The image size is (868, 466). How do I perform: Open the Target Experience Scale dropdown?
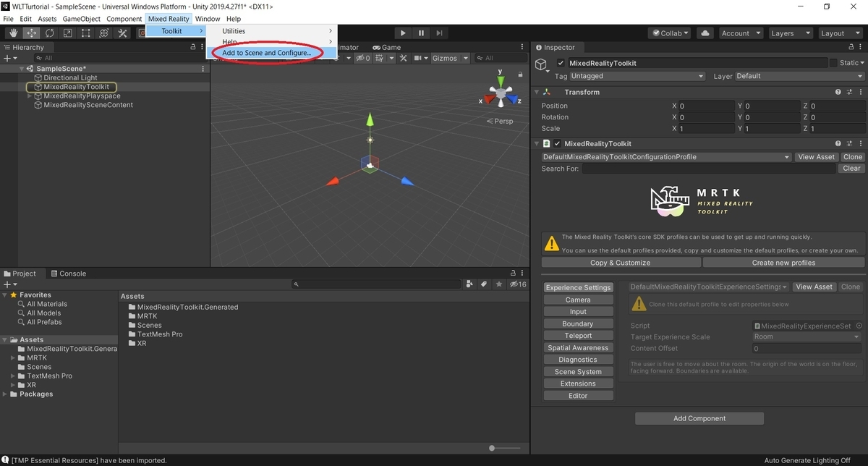[806, 337]
